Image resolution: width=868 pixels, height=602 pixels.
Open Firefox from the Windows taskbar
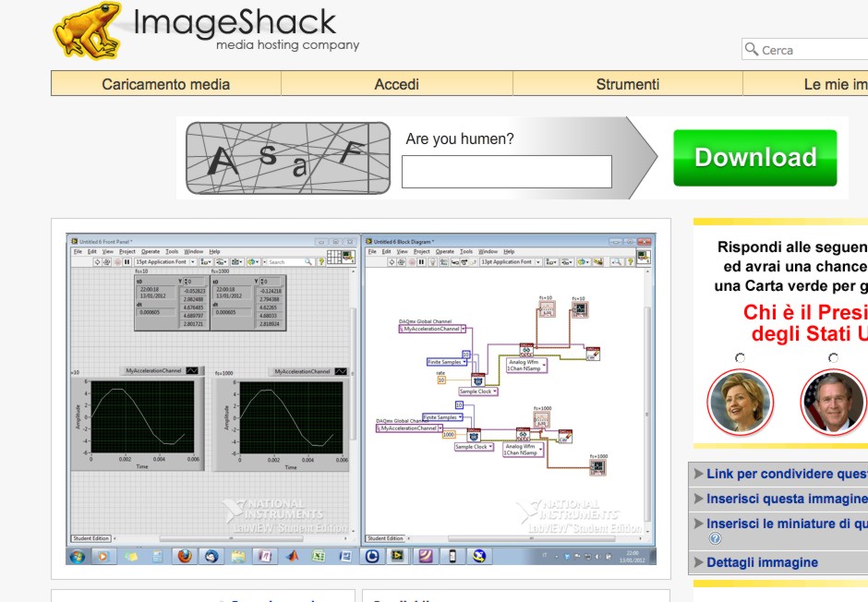(185, 556)
